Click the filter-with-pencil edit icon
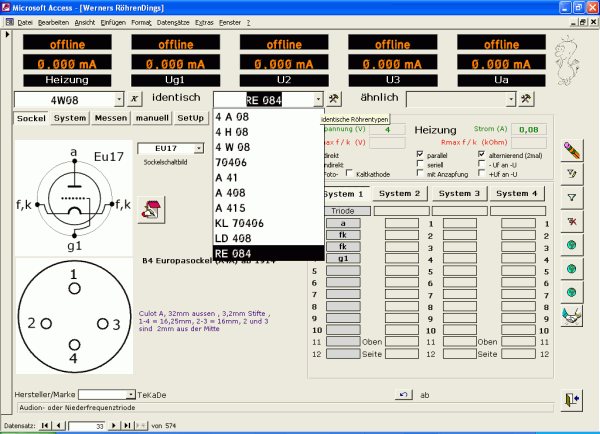 pos(572,174)
